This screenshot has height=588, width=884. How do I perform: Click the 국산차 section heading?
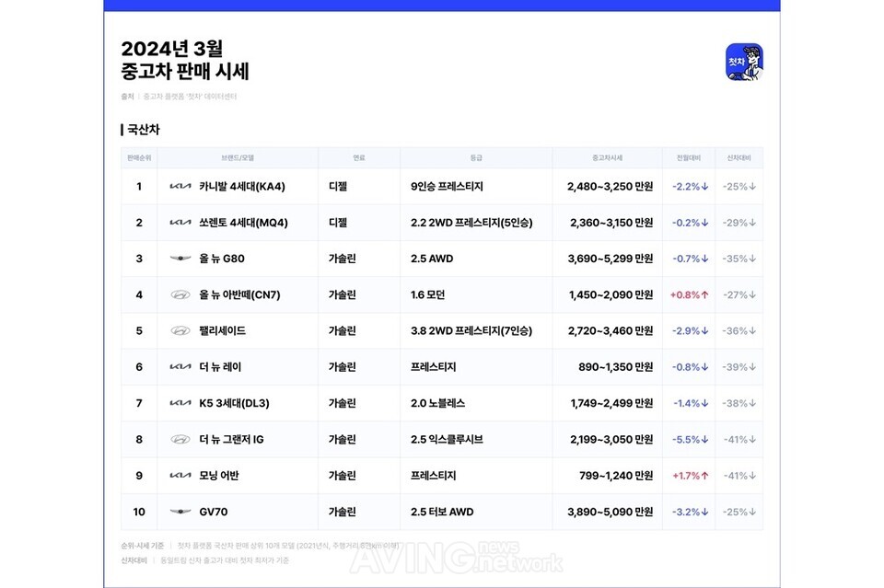pyautogui.click(x=144, y=130)
